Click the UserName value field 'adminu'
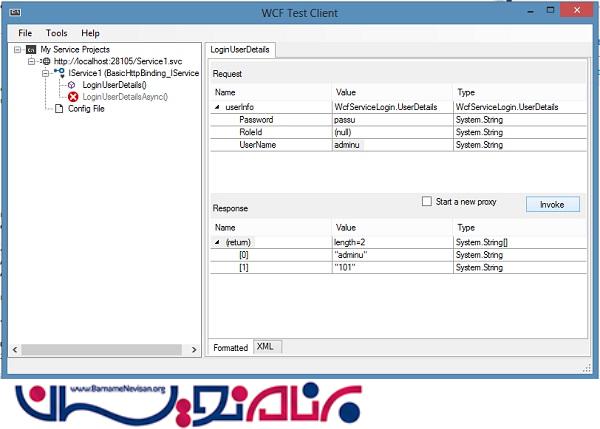 click(392, 145)
